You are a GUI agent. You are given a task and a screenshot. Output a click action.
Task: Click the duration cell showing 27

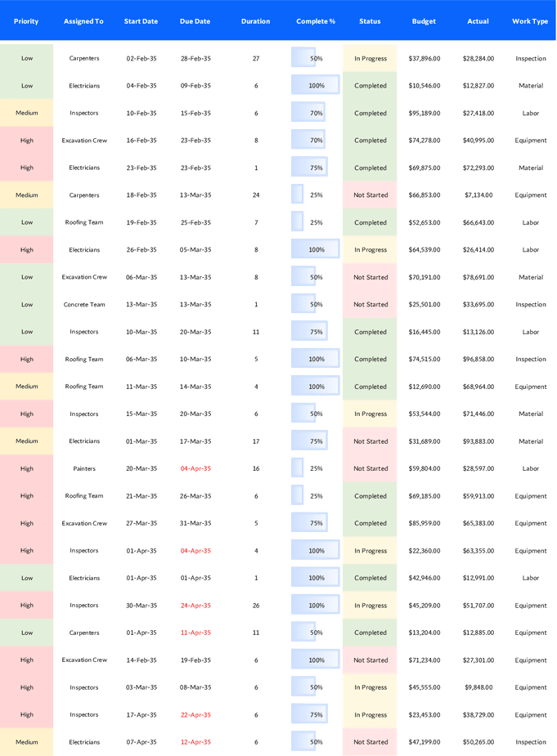tap(256, 59)
